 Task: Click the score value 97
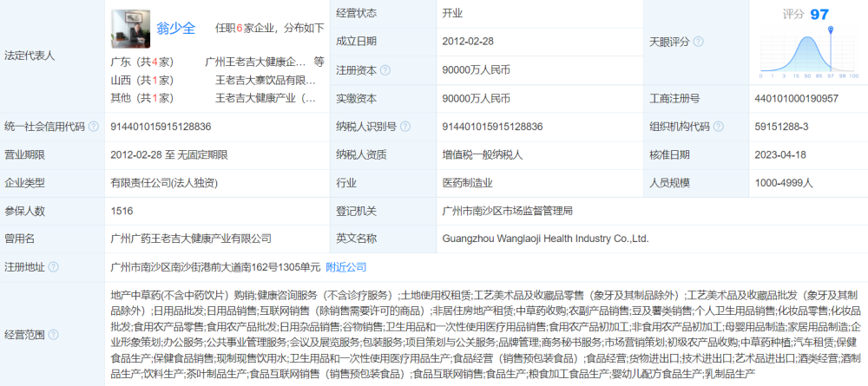(819, 15)
